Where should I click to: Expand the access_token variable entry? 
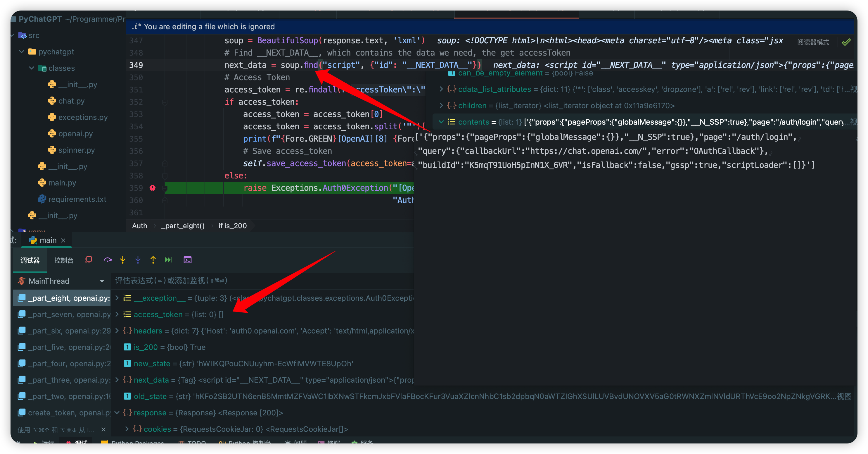click(x=117, y=314)
